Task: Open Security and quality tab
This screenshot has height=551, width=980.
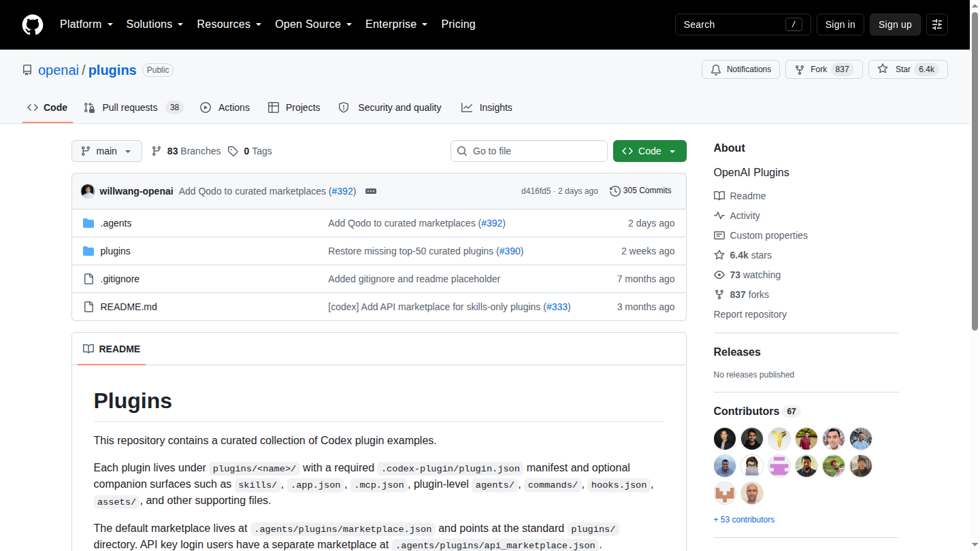Action: (x=390, y=107)
